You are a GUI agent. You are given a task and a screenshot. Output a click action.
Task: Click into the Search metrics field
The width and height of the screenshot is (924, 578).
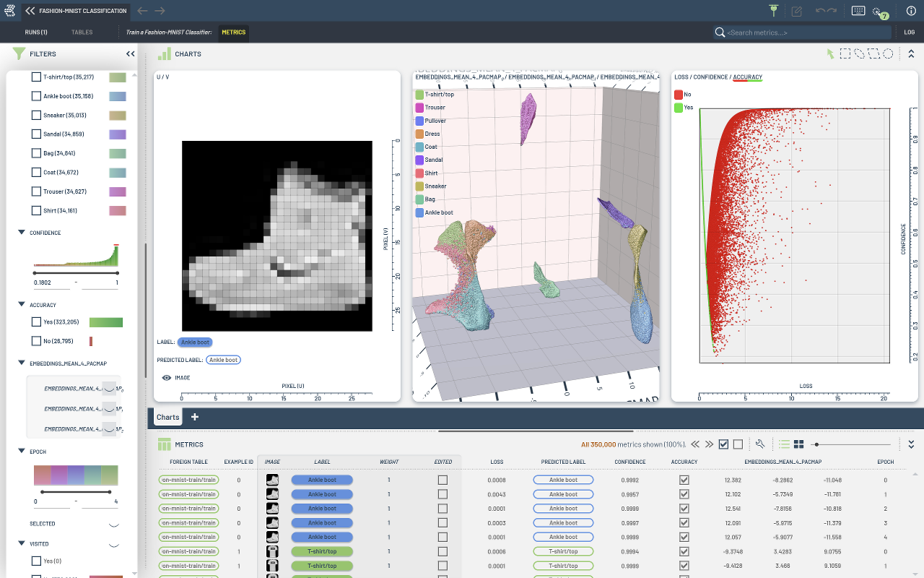point(807,33)
